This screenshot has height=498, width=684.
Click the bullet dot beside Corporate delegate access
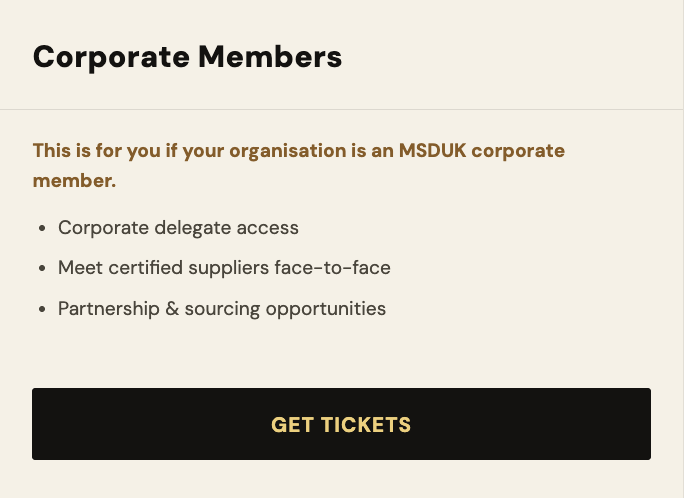coord(42,228)
